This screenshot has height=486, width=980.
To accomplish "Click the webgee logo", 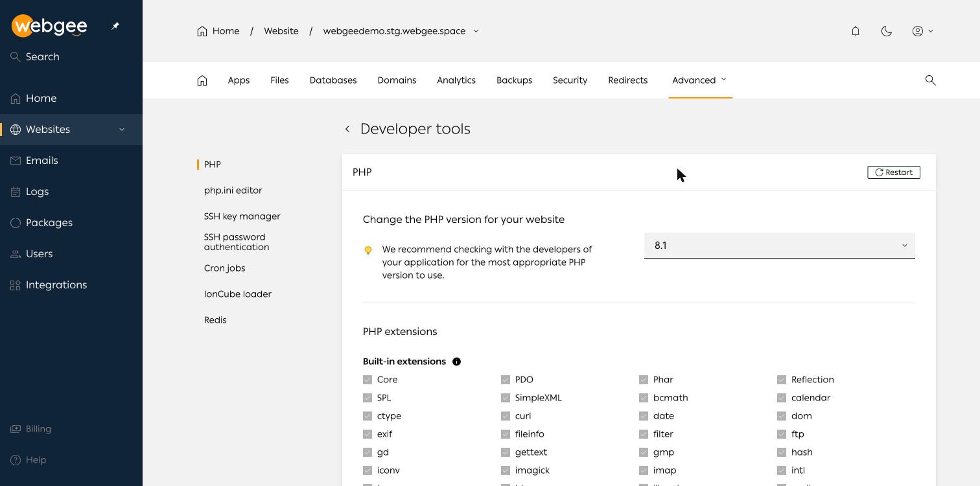I will click(x=49, y=26).
